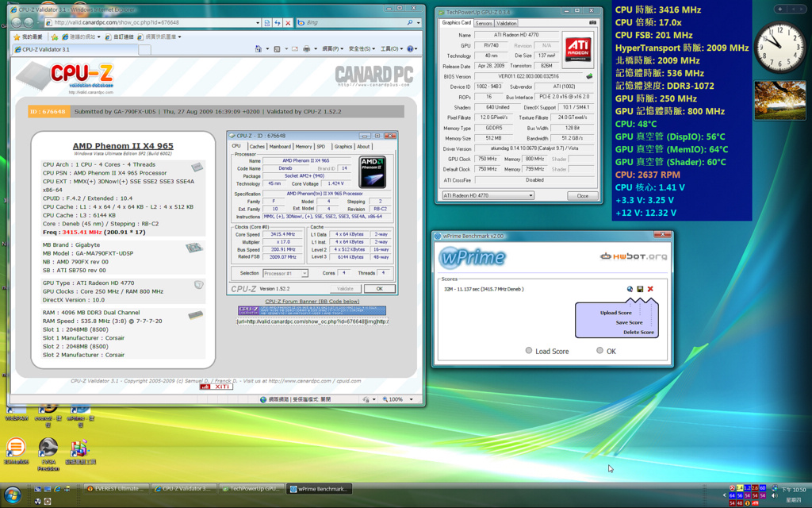Click the Windows Start orb
This screenshot has width=812, height=508.
(x=12, y=495)
